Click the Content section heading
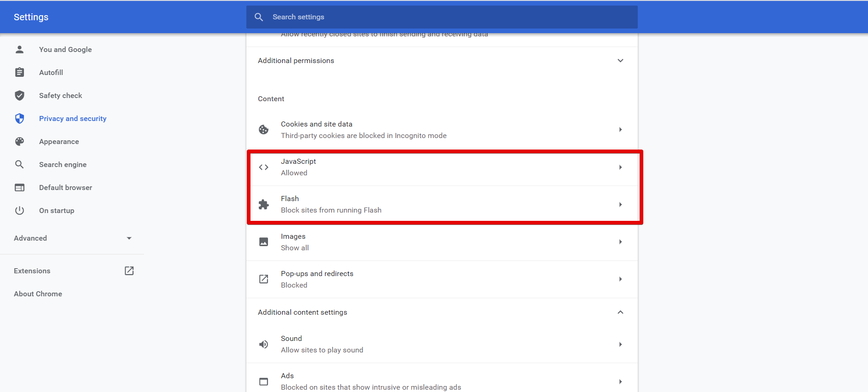Viewport: 868px width, 392px height. coord(271,98)
